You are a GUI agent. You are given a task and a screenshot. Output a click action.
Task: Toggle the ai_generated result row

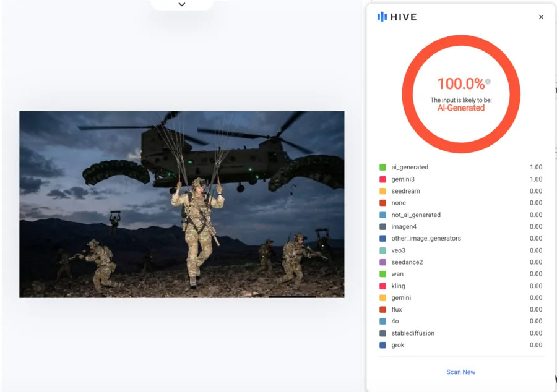(x=461, y=167)
